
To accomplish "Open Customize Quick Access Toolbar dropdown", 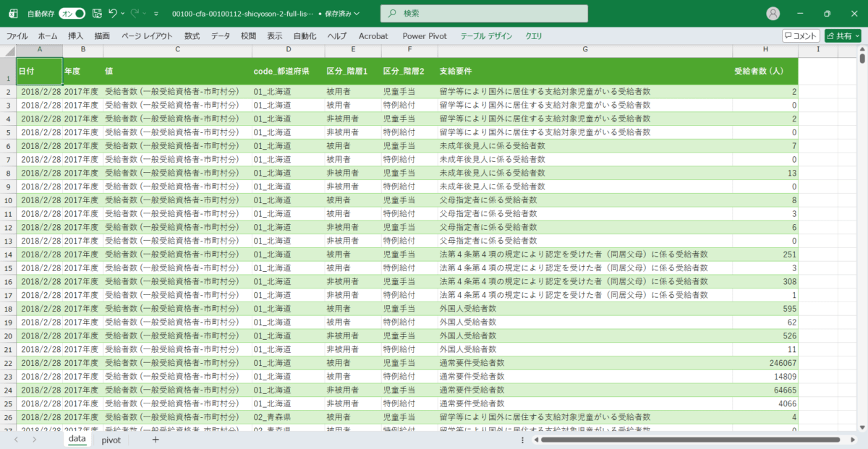I will click(x=156, y=14).
